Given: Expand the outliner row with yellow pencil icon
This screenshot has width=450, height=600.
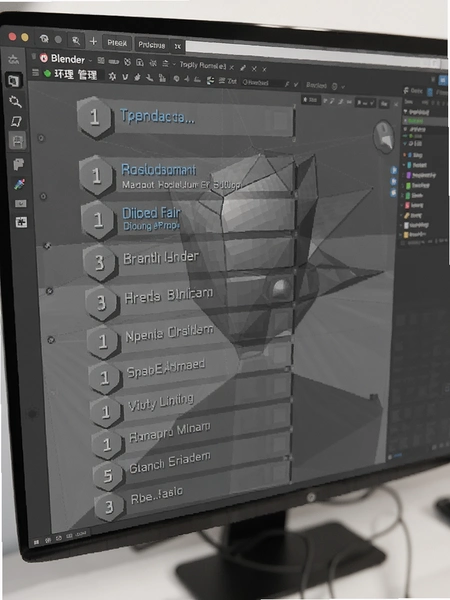Looking at the screenshot, I should click(x=403, y=215).
